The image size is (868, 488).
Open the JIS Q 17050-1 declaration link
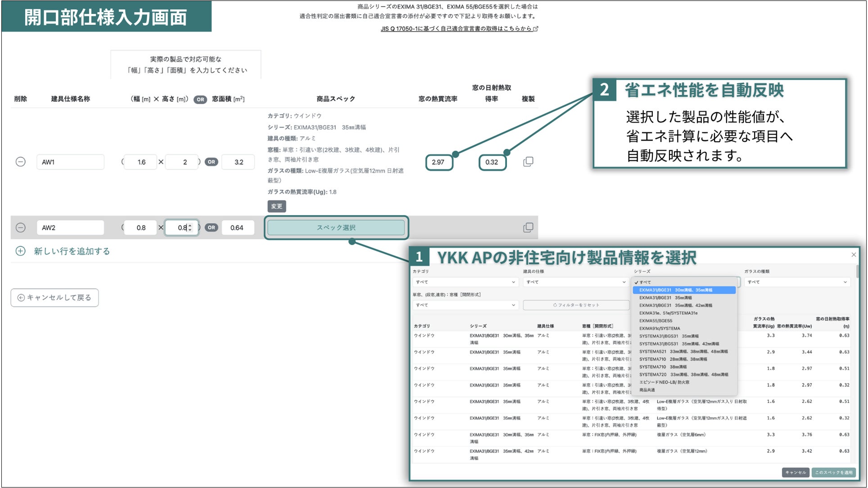[459, 28]
